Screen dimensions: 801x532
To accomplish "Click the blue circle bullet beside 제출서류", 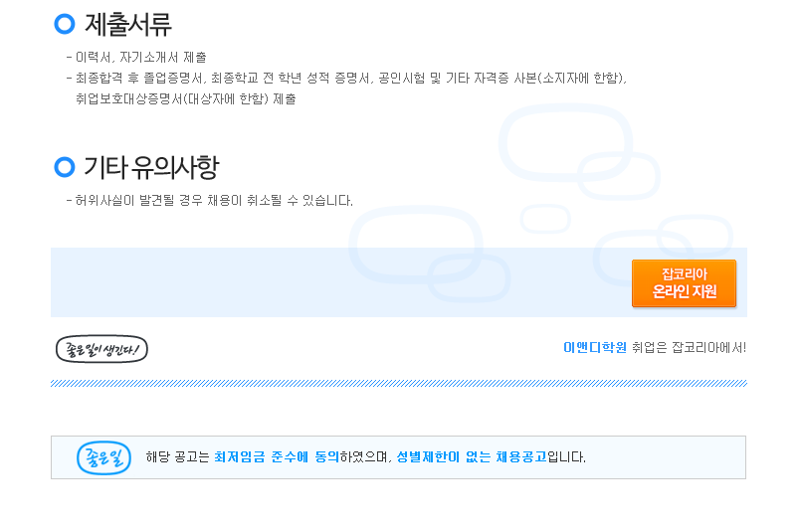I will pos(65,24).
